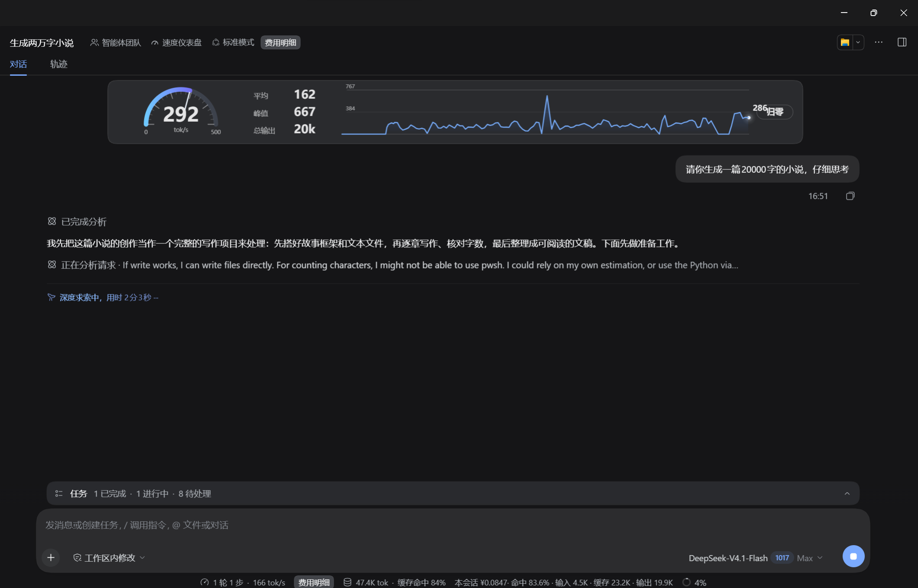This screenshot has height=588, width=918.
Task: Click the 峰值 667 statistic
Action: point(284,112)
